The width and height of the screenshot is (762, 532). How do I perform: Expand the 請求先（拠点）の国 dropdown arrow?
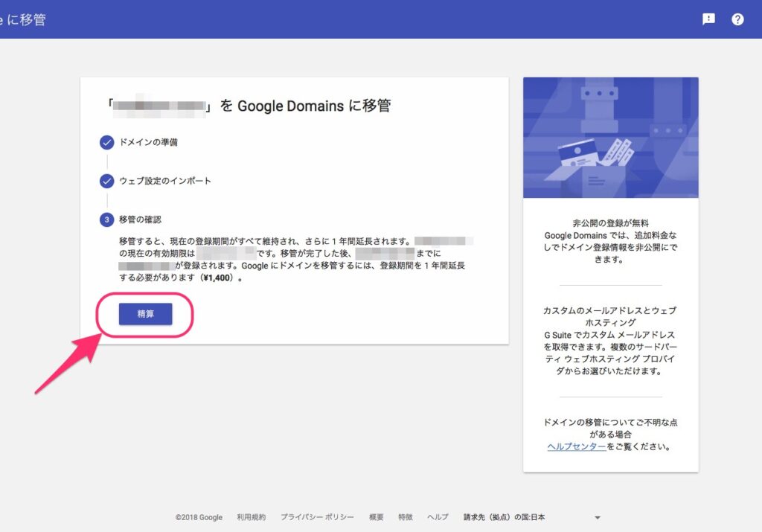[x=598, y=517]
